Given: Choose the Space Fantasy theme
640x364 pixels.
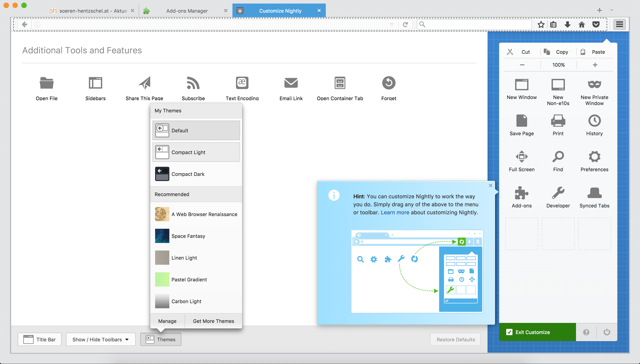Looking at the screenshot, I should (196, 236).
